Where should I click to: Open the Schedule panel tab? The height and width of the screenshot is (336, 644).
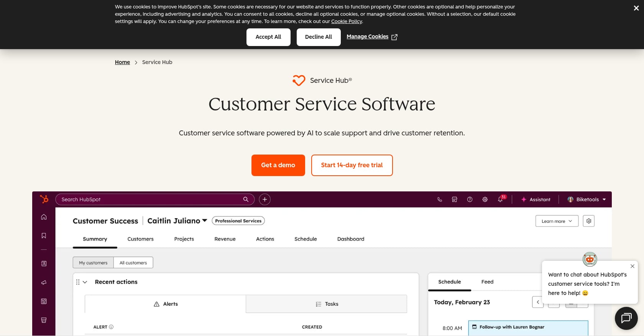click(450, 282)
